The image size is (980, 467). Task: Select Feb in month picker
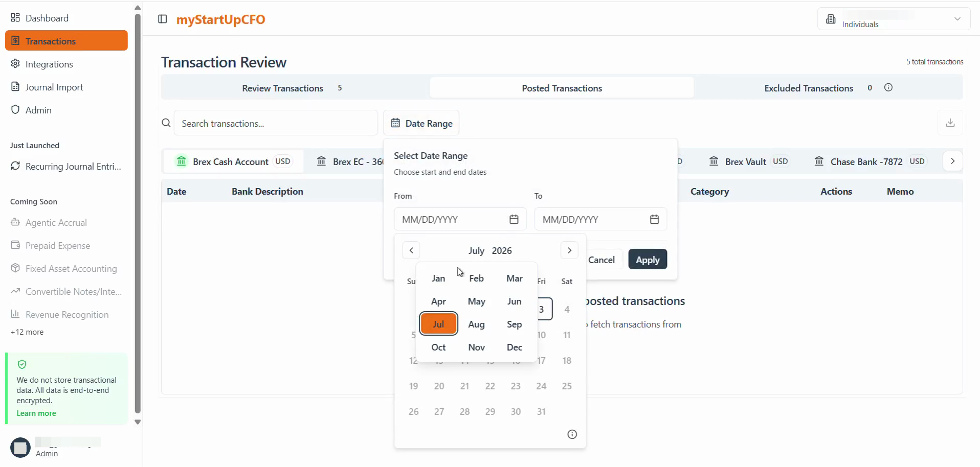pos(476,278)
